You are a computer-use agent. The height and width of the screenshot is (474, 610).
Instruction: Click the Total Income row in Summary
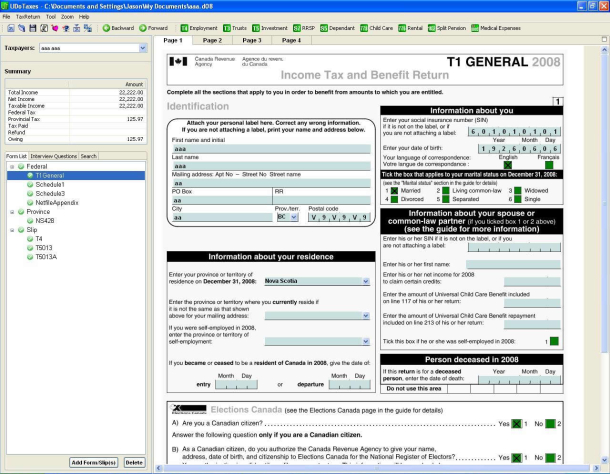click(x=75, y=92)
